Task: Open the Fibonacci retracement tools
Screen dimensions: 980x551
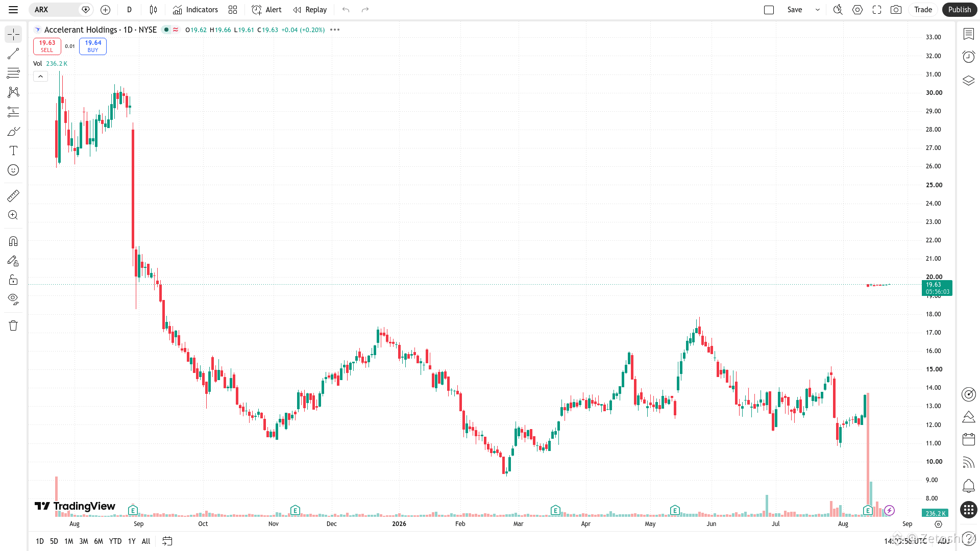Action: click(13, 73)
